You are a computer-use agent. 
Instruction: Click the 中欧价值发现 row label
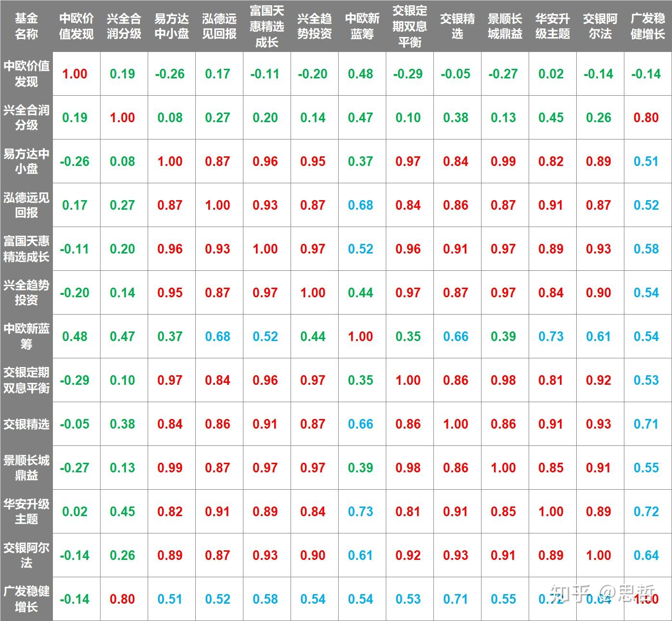(26, 74)
